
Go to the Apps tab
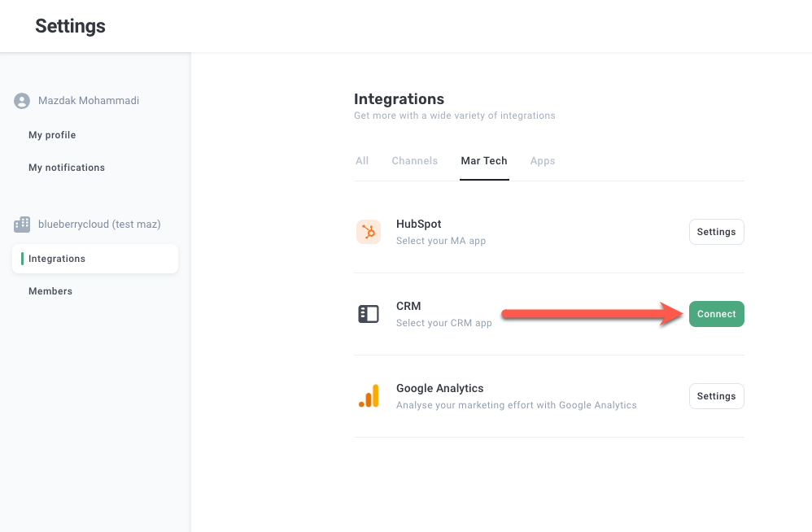[543, 161]
